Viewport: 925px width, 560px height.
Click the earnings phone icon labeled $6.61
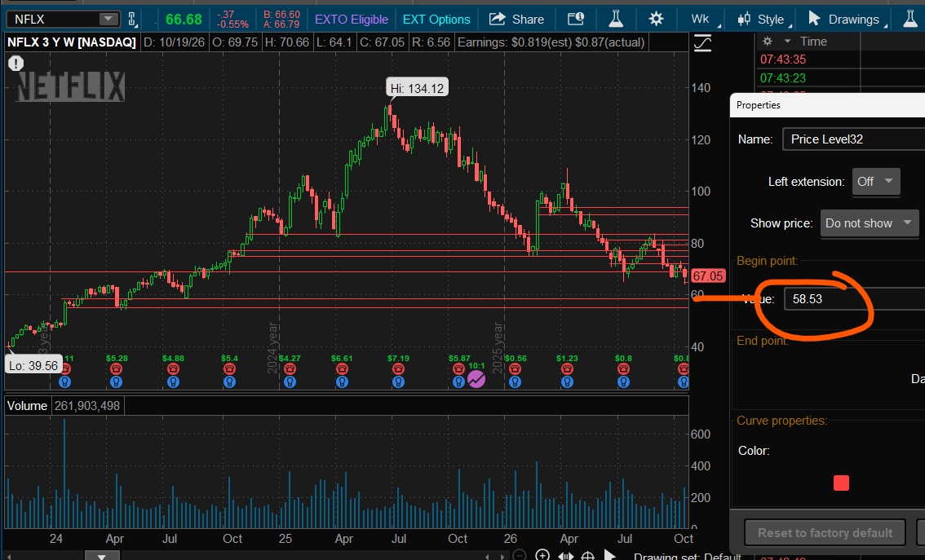pos(342,369)
